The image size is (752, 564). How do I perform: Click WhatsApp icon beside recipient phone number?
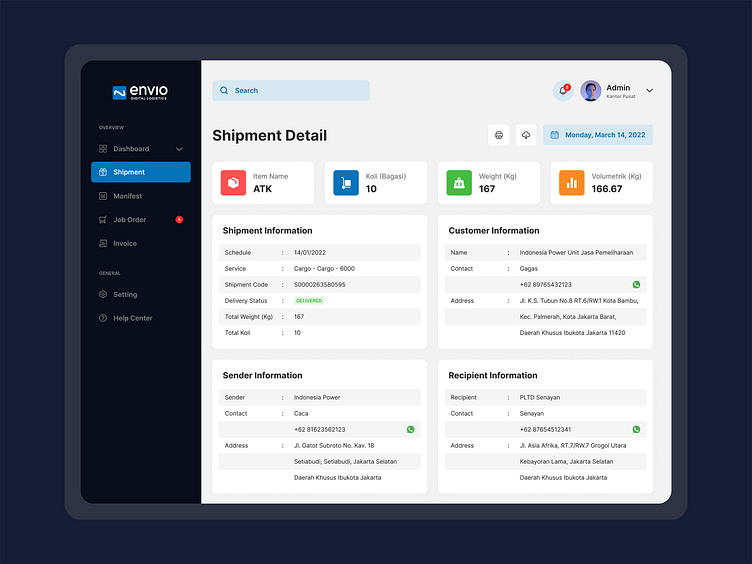point(636,429)
